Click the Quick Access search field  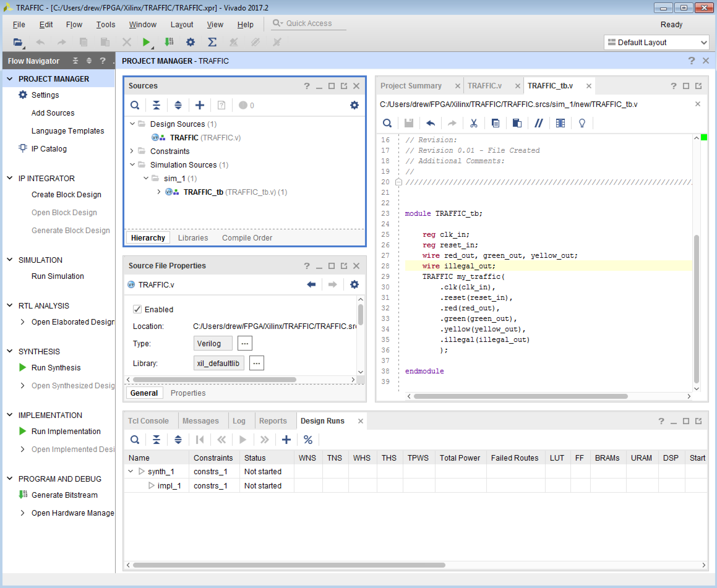pos(308,23)
